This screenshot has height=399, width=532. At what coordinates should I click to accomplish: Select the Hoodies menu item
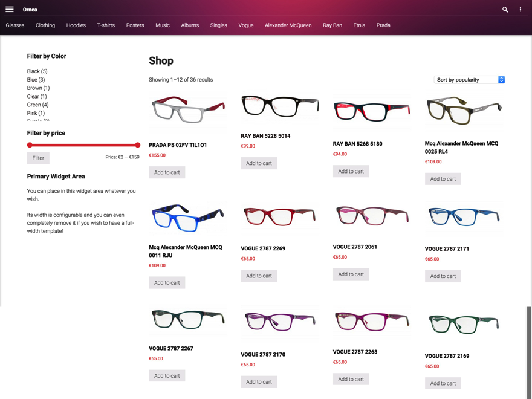[76, 25]
